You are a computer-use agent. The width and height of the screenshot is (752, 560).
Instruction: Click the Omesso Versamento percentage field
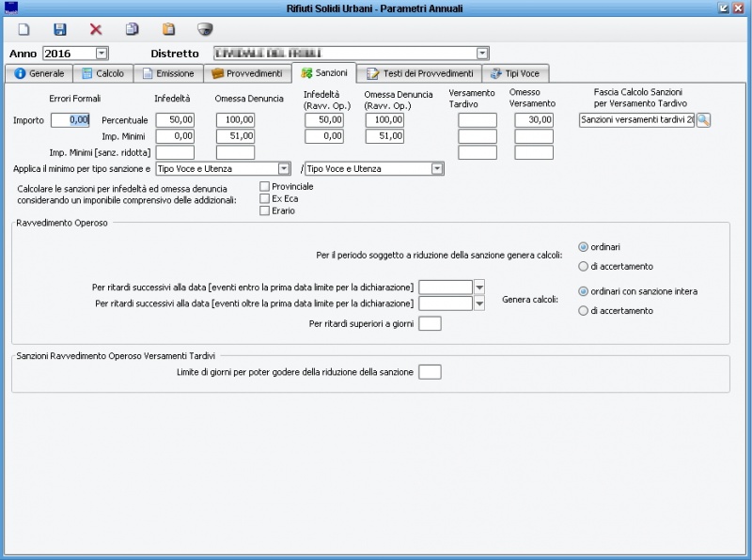point(533,120)
